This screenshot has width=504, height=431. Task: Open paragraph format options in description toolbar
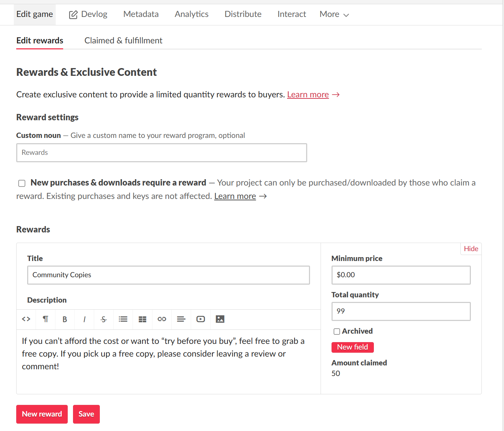[x=45, y=319]
